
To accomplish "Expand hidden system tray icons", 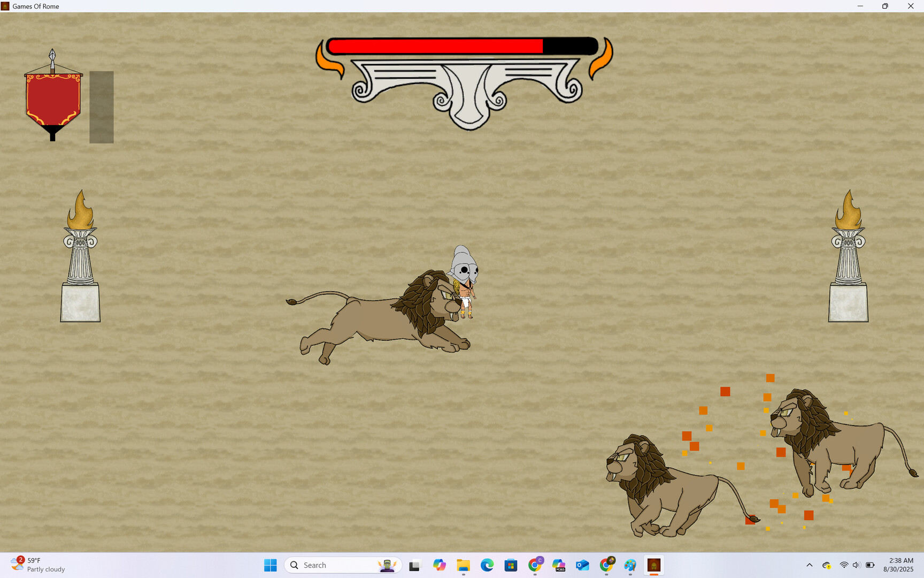I will tap(810, 565).
